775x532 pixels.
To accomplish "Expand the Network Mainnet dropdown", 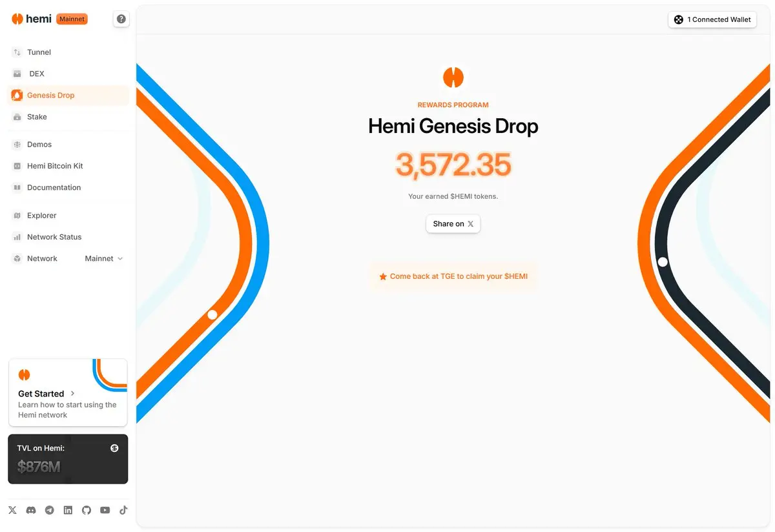I will click(103, 258).
